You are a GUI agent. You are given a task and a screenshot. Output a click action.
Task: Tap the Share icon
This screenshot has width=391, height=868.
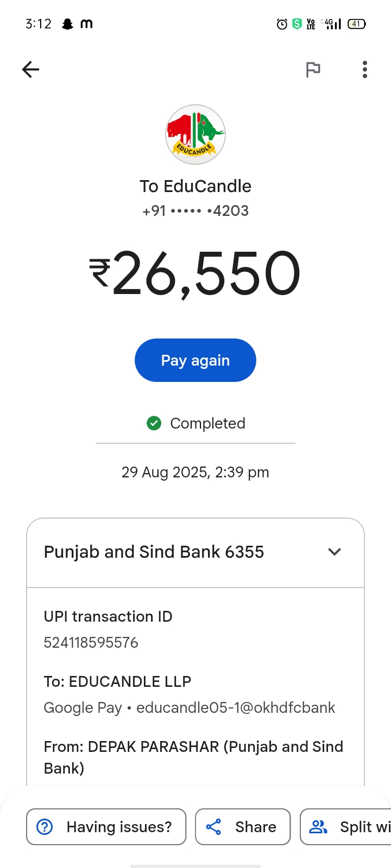tap(213, 827)
